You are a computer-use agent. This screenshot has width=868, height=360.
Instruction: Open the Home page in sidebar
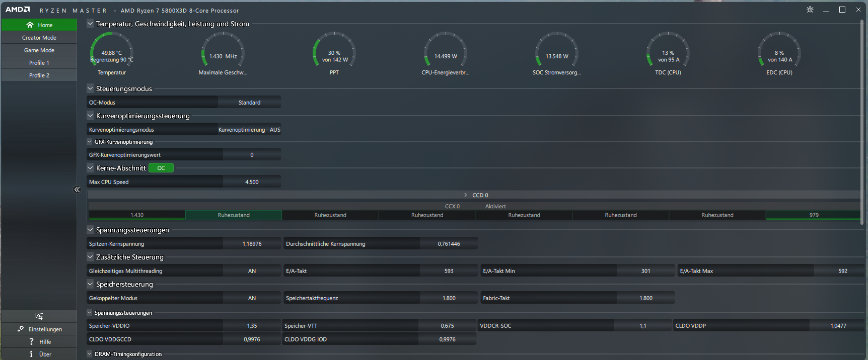(39, 25)
